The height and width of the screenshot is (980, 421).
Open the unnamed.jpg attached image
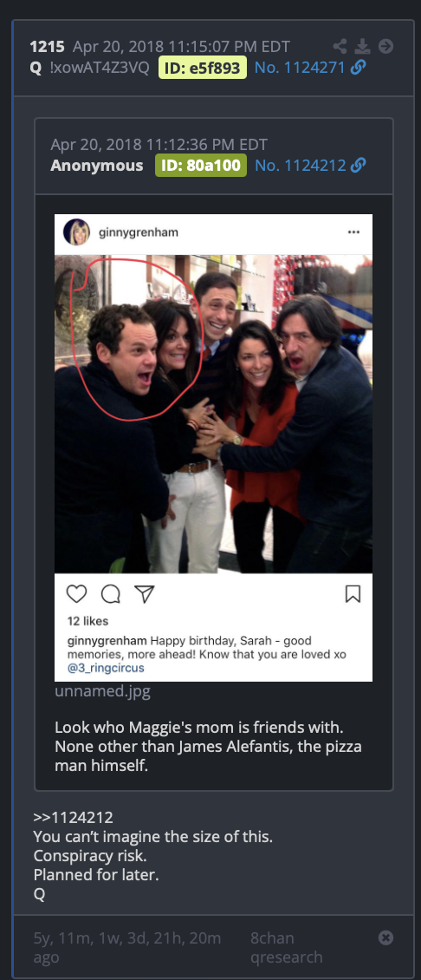pos(102,691)
